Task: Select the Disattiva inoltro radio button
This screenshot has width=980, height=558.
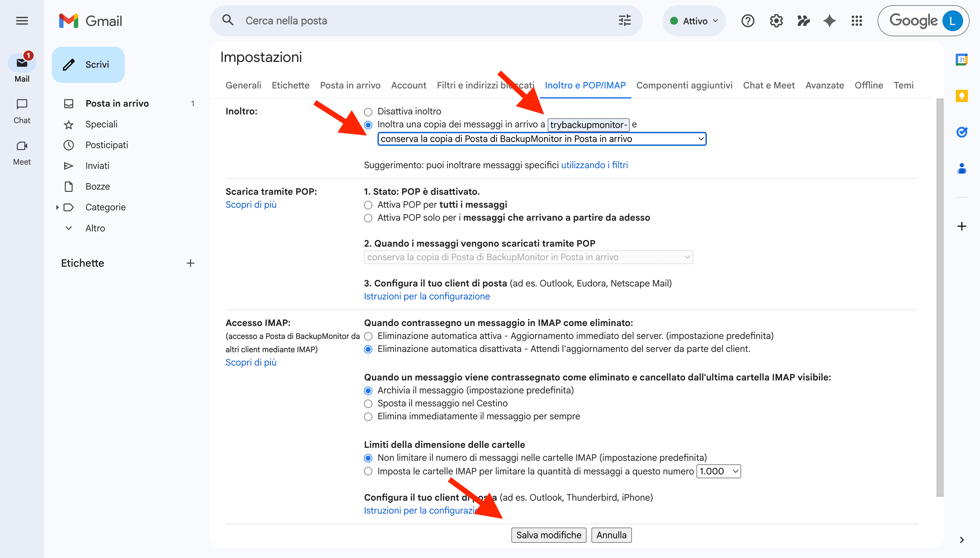Action: coord(368,111)
